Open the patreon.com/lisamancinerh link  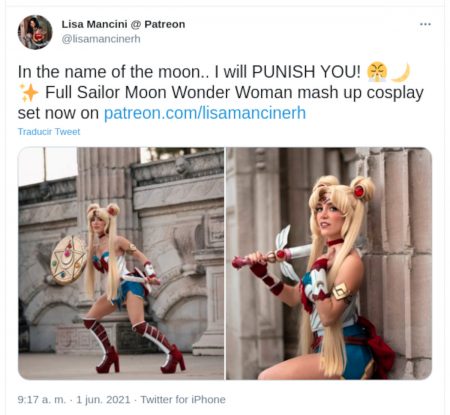click(205, 113)
